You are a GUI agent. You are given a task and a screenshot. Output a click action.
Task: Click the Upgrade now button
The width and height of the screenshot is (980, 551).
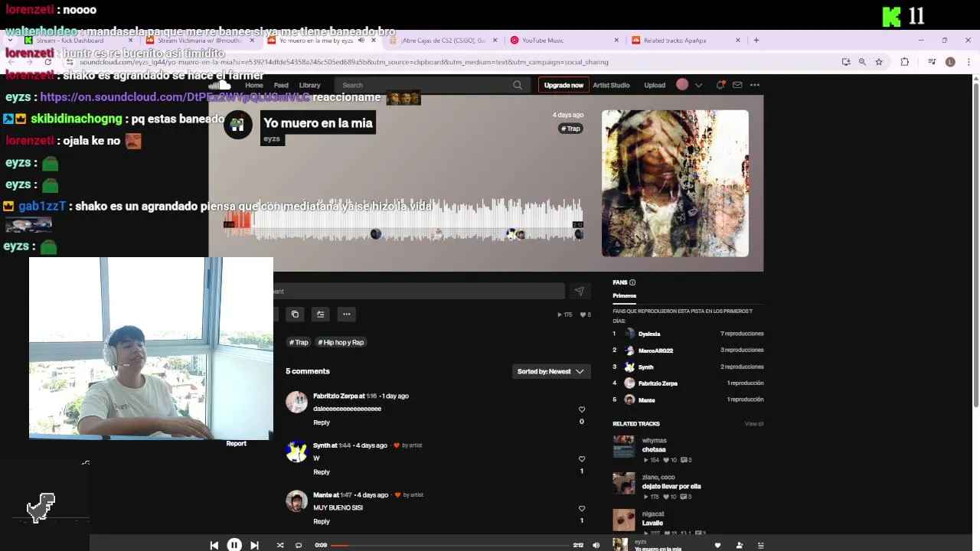(x=563, y=85)
